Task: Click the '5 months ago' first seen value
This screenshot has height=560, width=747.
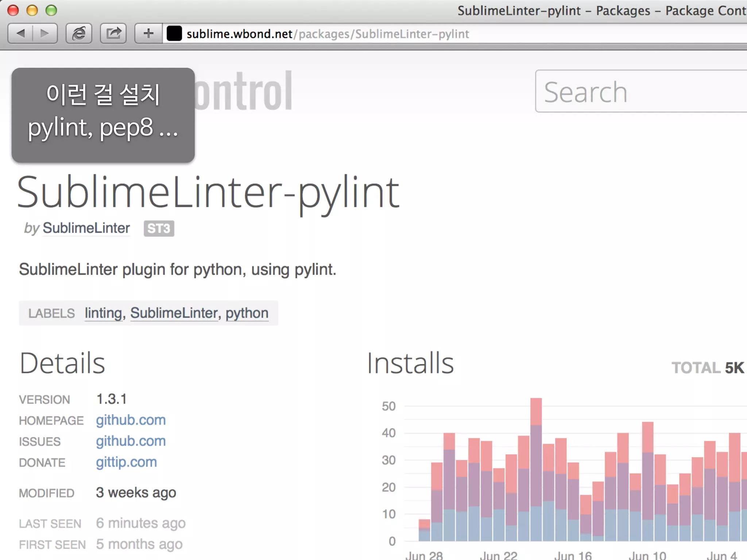Action: pyautogui.click(x=139, y=544)
